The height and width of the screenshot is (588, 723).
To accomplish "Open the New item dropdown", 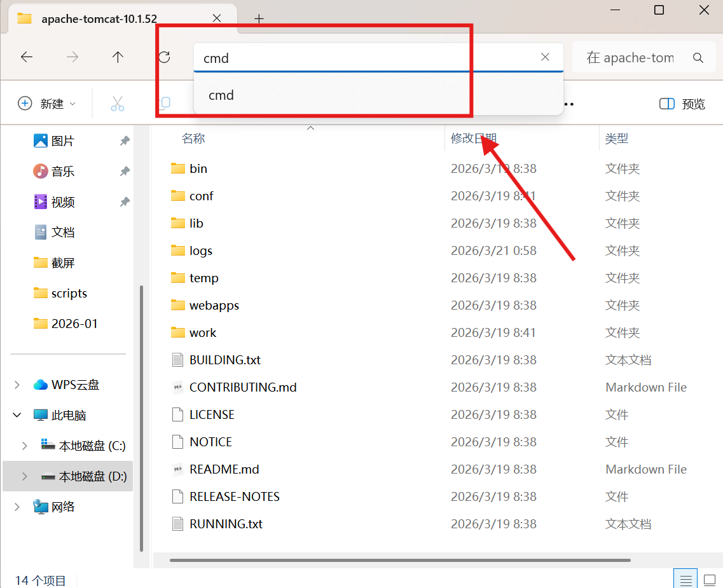I will coord(46,104).
